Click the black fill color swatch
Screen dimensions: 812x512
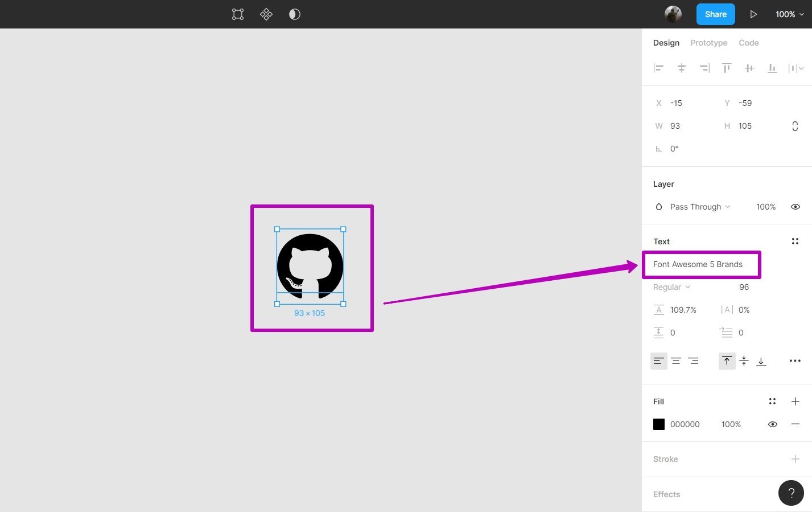[659, 424]
